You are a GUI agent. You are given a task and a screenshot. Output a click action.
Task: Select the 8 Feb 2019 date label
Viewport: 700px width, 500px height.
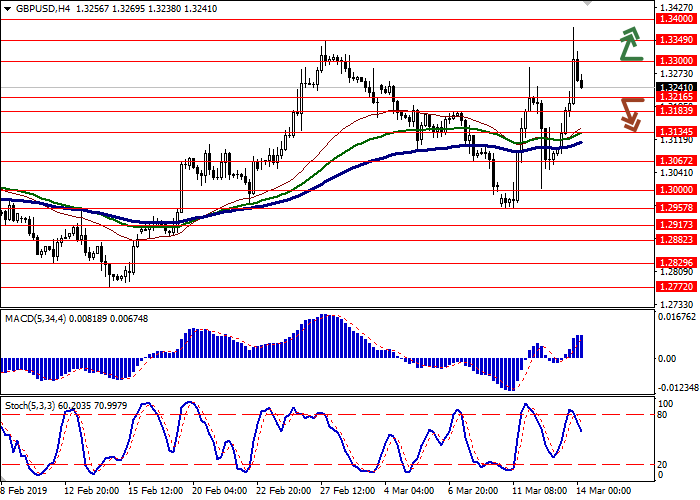[x=21, y=491]
